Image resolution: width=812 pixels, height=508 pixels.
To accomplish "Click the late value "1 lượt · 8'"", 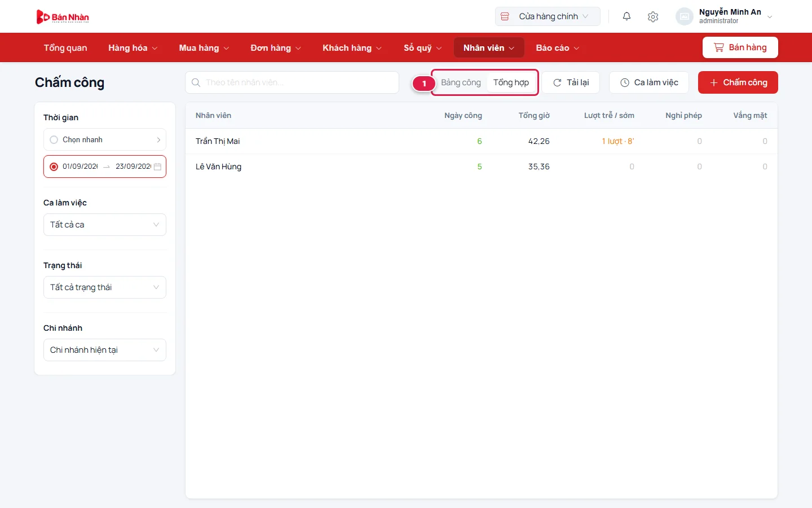I will (x=618, y=141).
